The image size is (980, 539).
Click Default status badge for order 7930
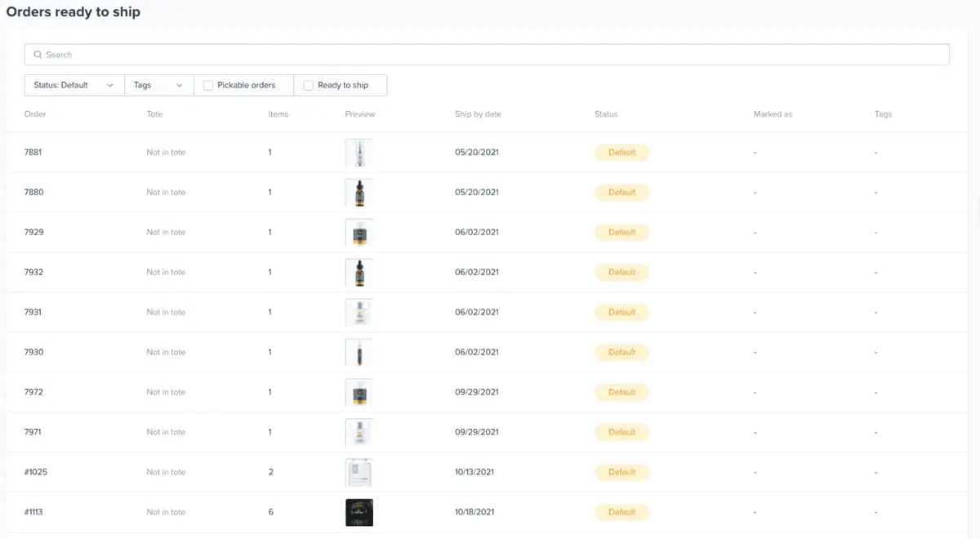pyautogui.click(x=621, y=353)
